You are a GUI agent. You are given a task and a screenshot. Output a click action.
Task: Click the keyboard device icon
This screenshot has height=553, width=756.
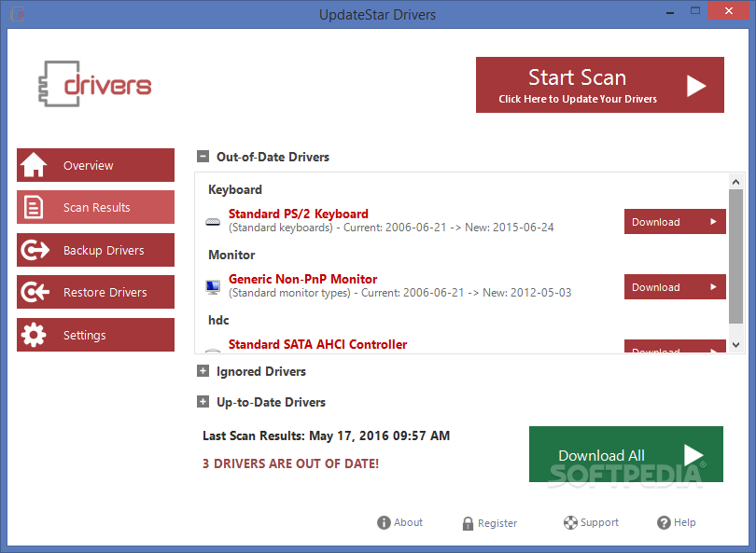213,222
